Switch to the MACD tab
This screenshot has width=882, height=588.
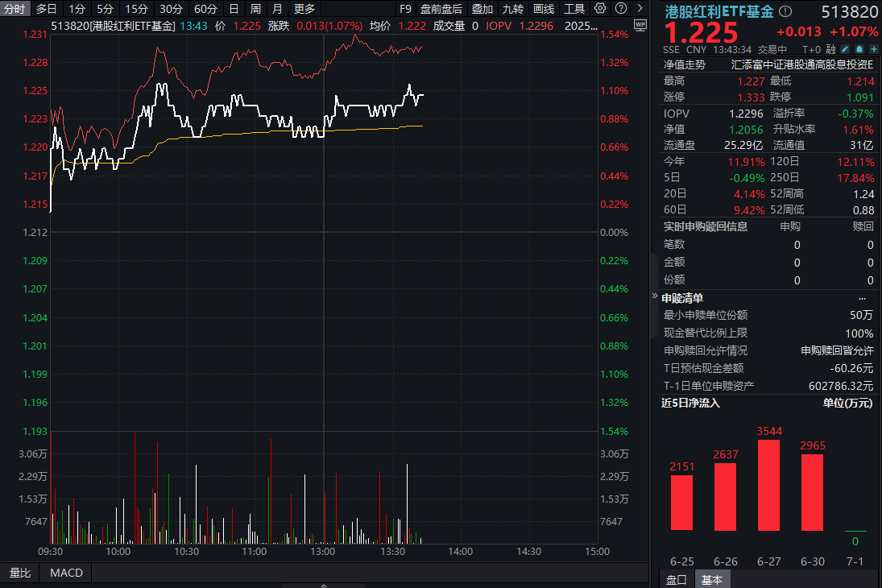click(65, 573)
